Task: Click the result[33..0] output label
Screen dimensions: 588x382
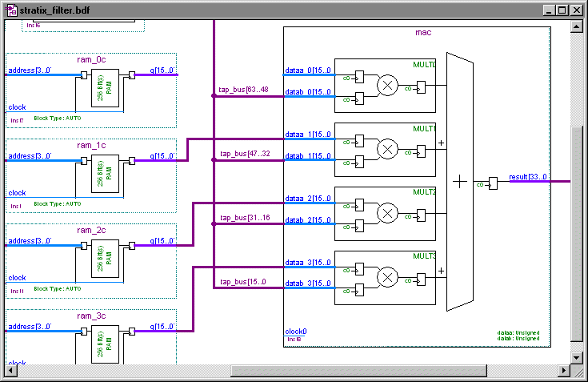Action: pyautogui.click(x=527, y=176)
